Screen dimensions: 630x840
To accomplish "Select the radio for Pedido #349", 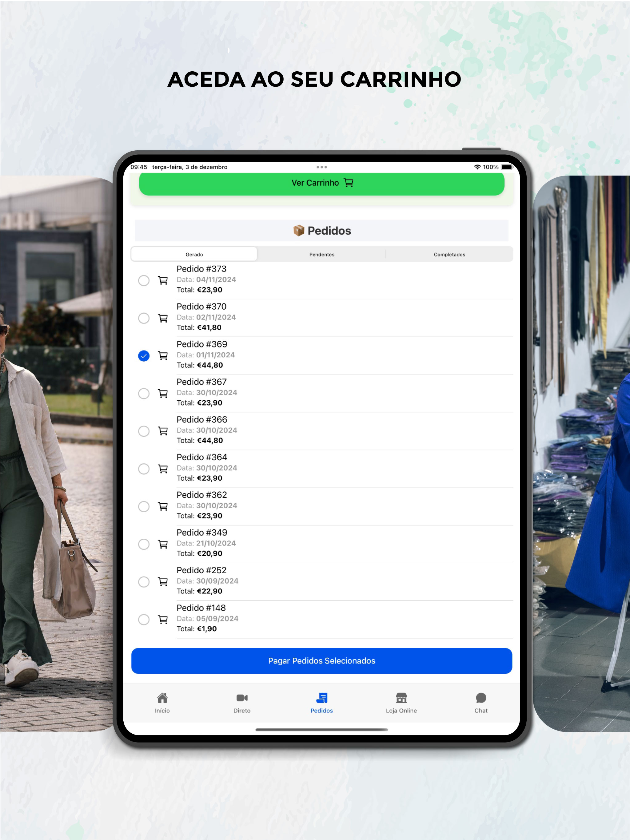I will click(144, 544).
